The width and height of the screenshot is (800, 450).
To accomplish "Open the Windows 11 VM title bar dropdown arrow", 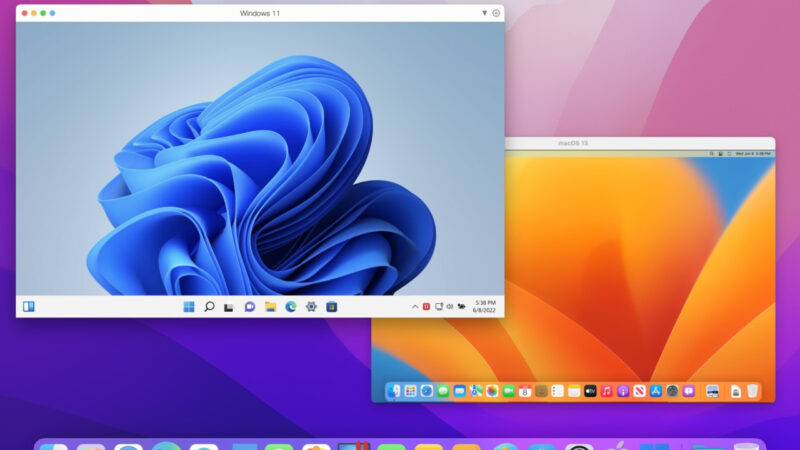I will 484,13.
